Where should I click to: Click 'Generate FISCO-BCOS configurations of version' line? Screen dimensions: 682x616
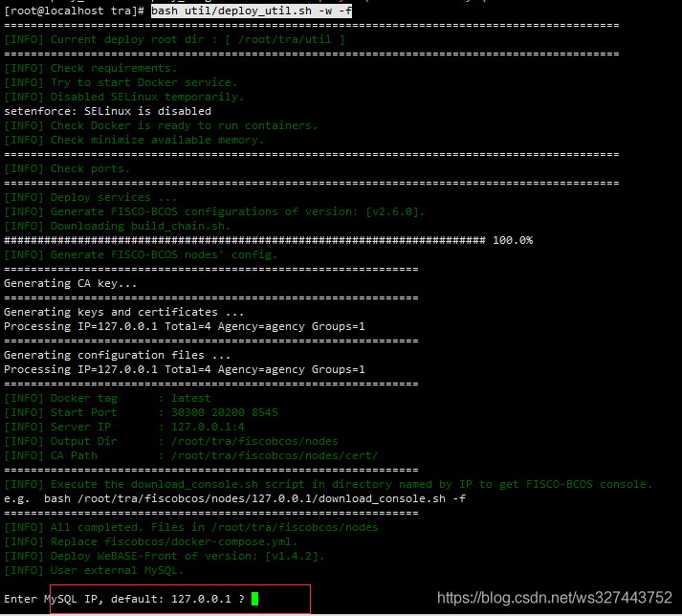pyautogui.click(x=214, y=211)
